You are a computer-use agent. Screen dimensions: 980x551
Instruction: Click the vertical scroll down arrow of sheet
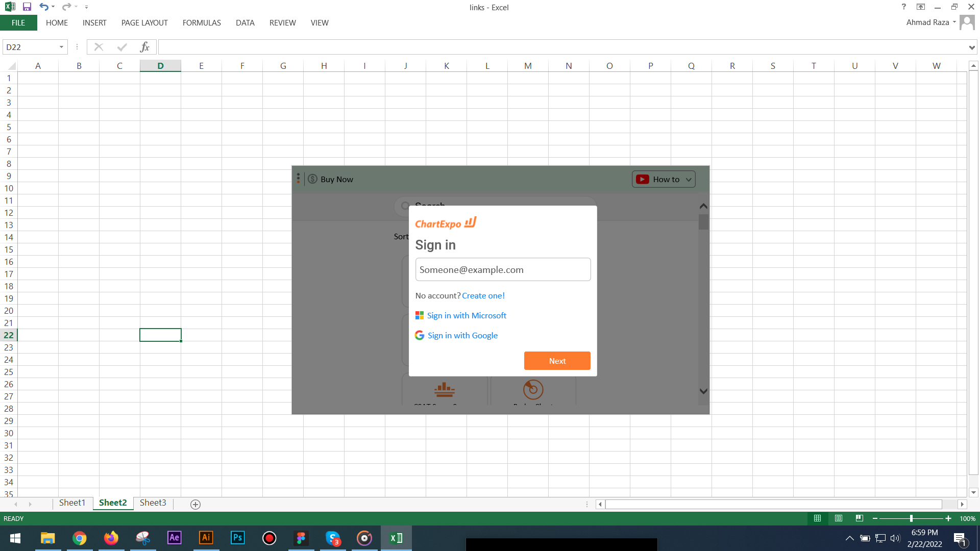[973, 492]
